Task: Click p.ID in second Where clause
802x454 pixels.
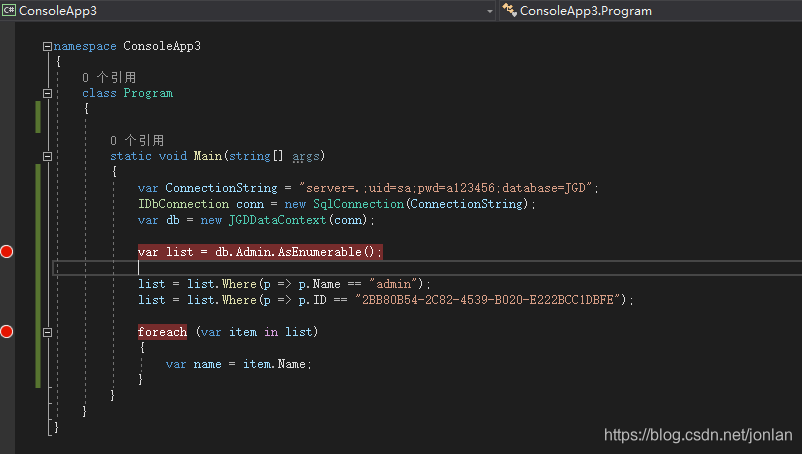Action: click(x=313, y=300)
